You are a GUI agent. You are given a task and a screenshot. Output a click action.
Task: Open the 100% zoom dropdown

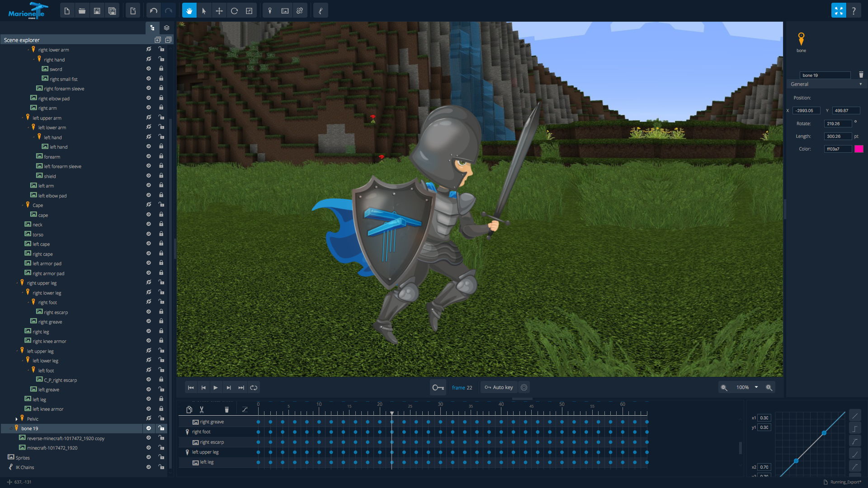pos(756,387)
